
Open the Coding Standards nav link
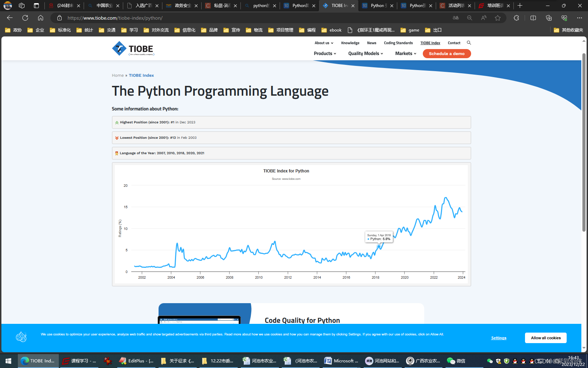pos(398,43)
